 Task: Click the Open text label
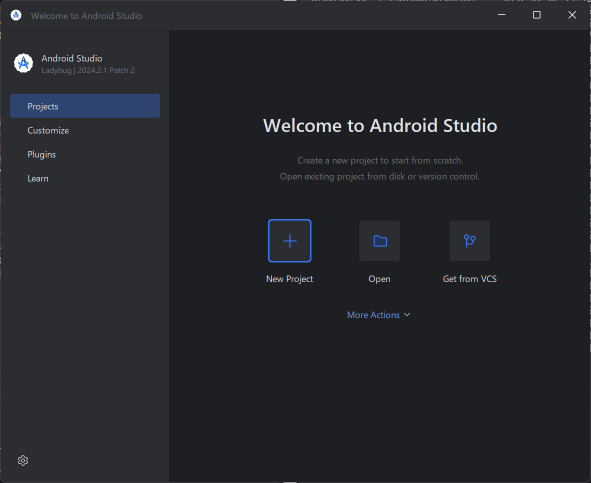[380, 279]
